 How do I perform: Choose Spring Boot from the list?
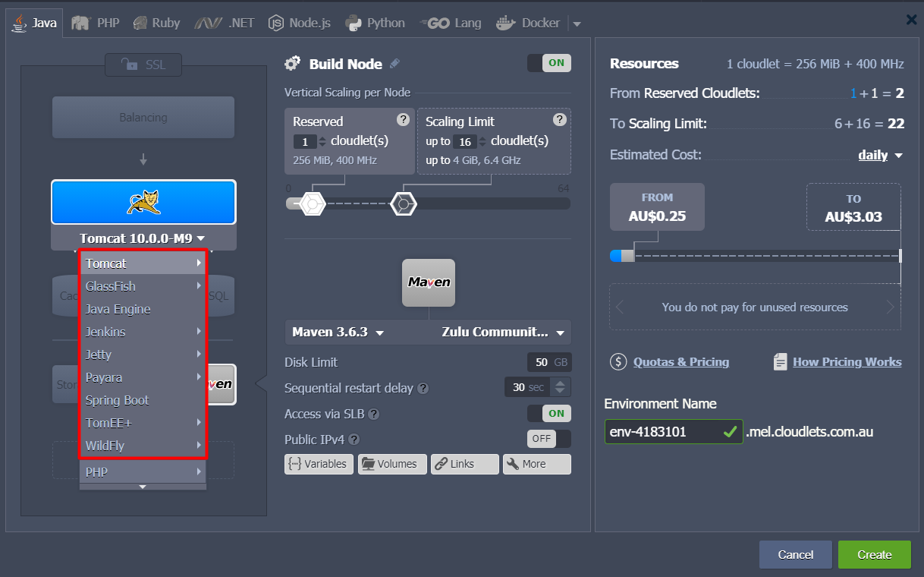pos(143,400)
